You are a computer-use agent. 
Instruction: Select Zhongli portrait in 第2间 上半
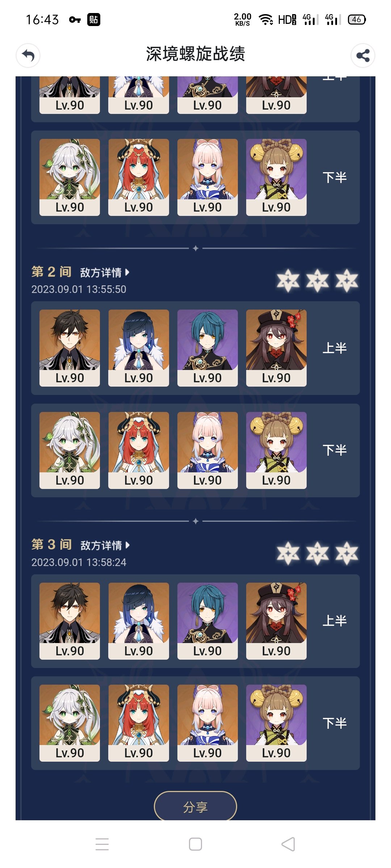(70, 348)
